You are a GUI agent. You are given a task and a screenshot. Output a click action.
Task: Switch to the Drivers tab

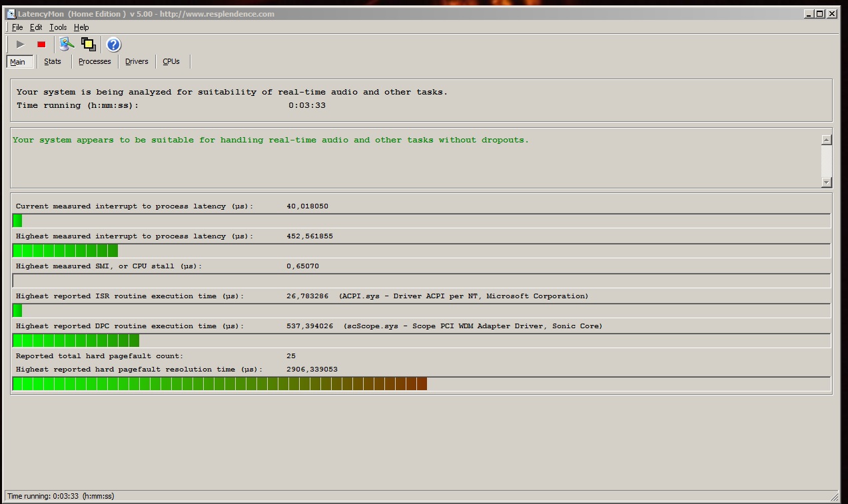pos(137,61)
